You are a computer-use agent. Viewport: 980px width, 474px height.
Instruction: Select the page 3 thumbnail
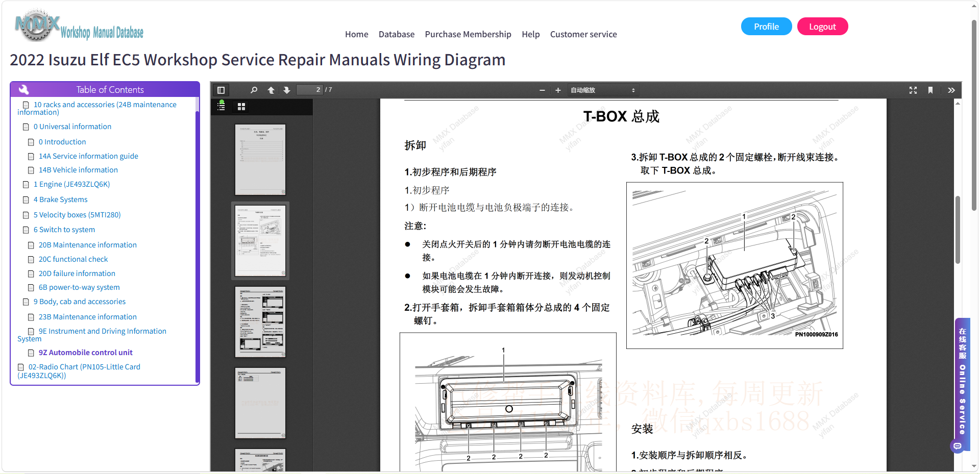[x=260, y=322]
